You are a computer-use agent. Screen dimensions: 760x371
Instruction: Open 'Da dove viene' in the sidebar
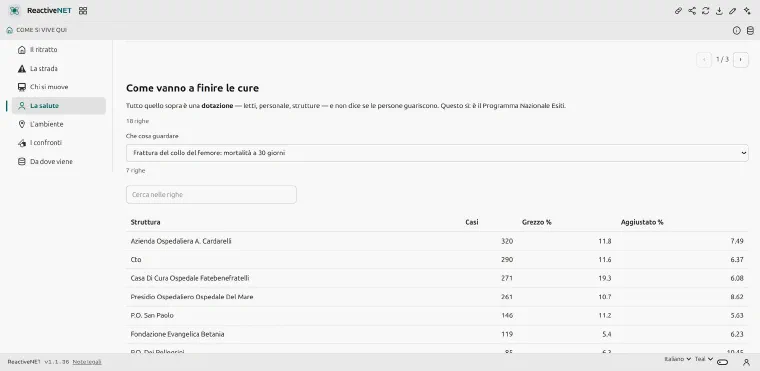59,161
